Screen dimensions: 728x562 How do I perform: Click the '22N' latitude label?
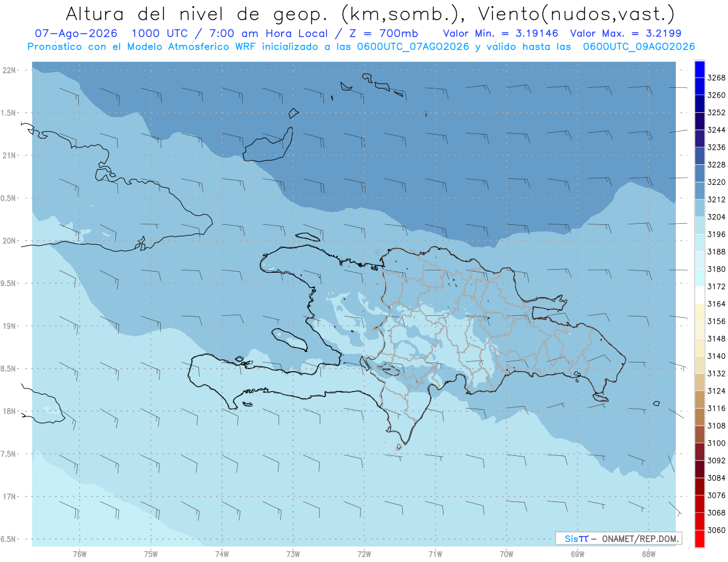coord(10,70)
